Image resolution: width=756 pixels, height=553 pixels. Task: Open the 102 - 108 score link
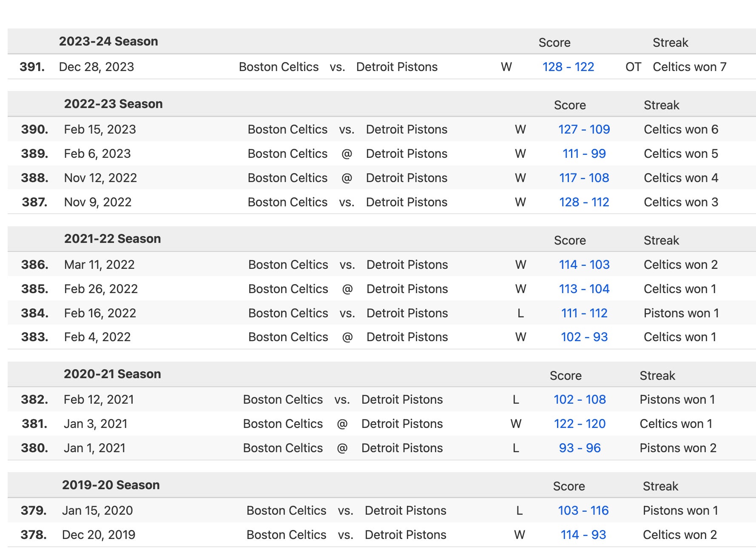point(580,399)
